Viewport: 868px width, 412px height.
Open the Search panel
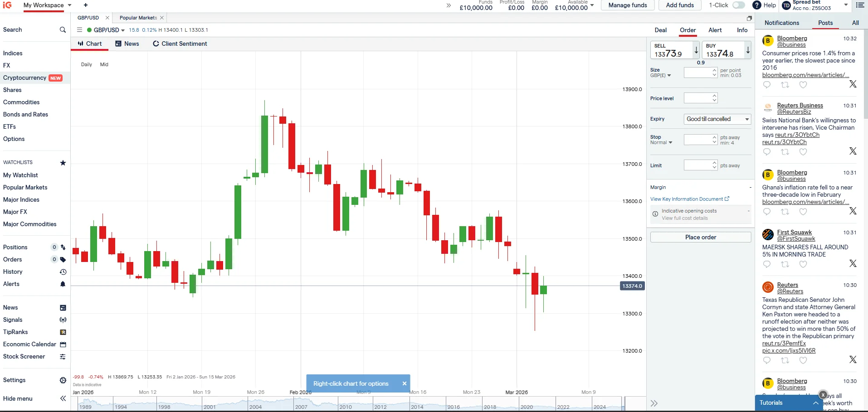63,30
